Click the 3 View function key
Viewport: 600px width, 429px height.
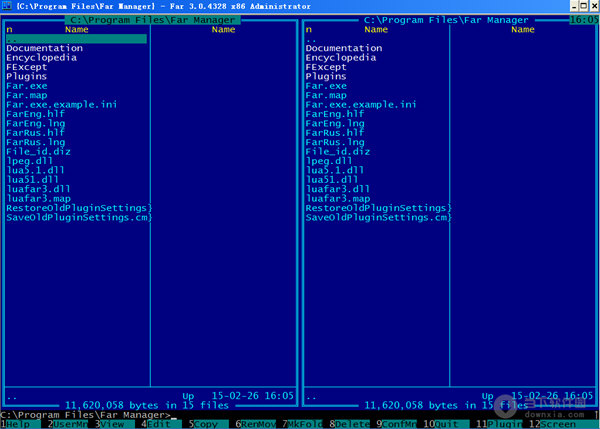pyautogui.click(x=113, y=424)
